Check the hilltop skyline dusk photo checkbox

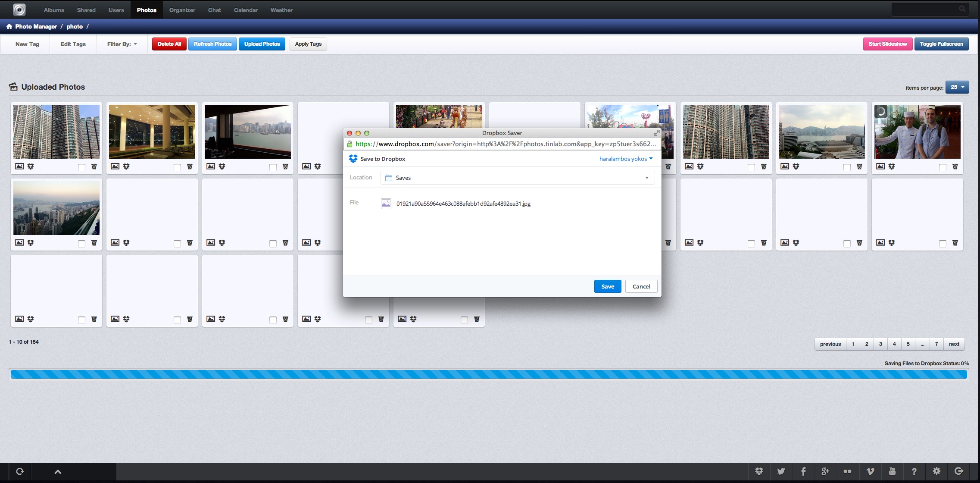81,244
